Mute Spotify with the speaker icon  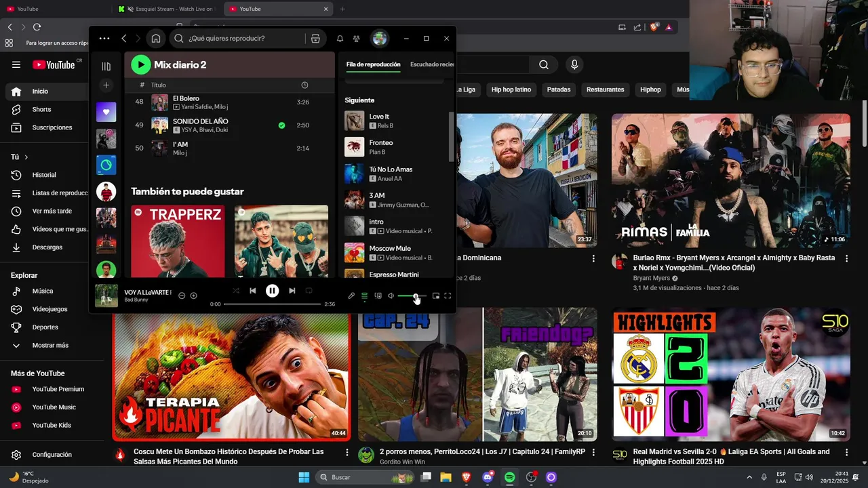(391, 296)
